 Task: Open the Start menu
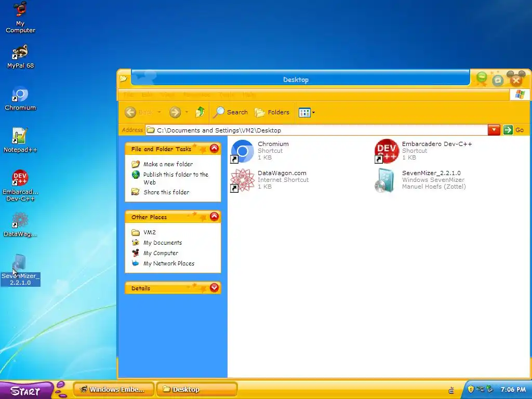(x=26, y=391)
